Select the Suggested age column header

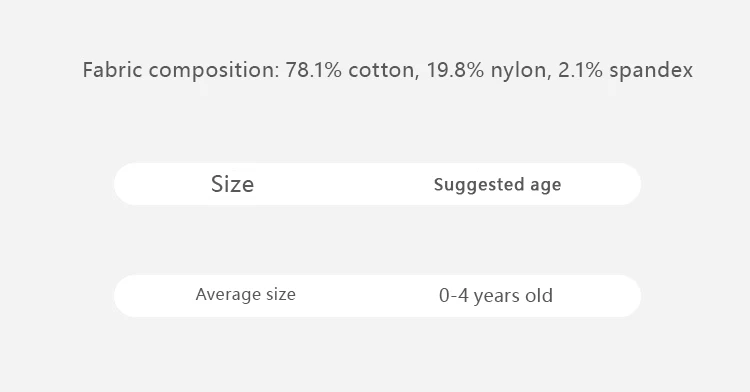pyautogui.click(x=497, y=185)
